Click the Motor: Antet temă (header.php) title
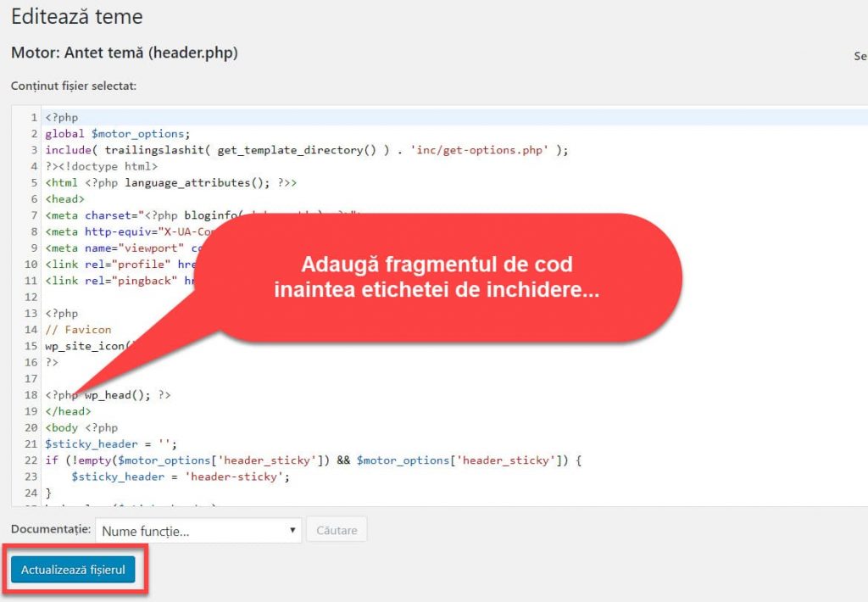Screen dimensions: 868x602 click(124, 53)
